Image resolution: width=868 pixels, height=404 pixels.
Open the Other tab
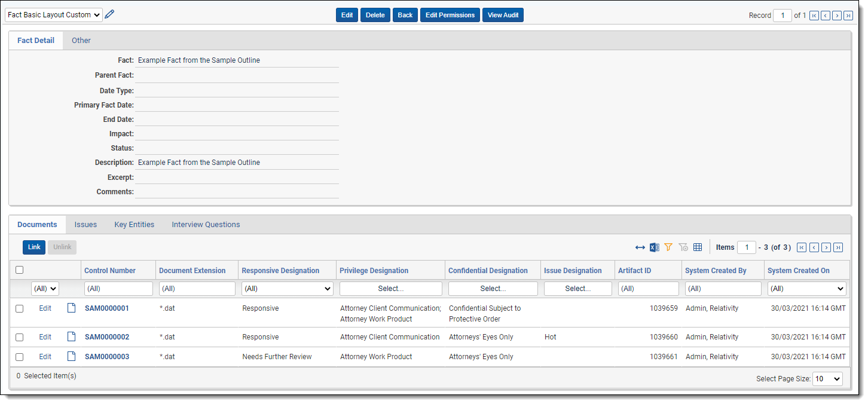tap(81, 41)
